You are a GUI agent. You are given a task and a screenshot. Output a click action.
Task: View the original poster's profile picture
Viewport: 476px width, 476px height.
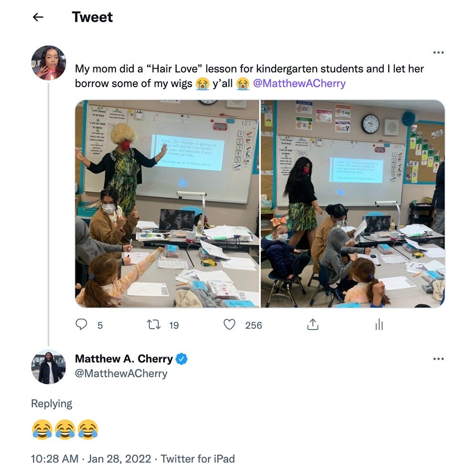(49, 63)
